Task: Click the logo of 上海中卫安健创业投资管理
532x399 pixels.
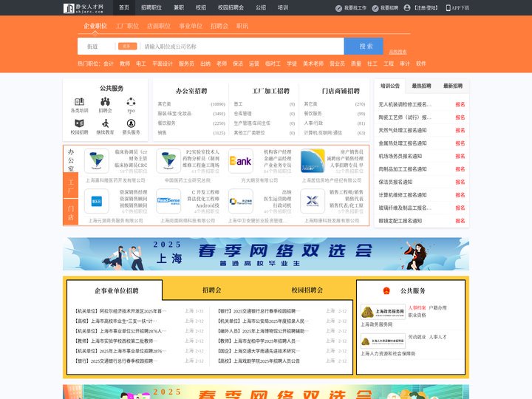Action: [x=241, y=201]
